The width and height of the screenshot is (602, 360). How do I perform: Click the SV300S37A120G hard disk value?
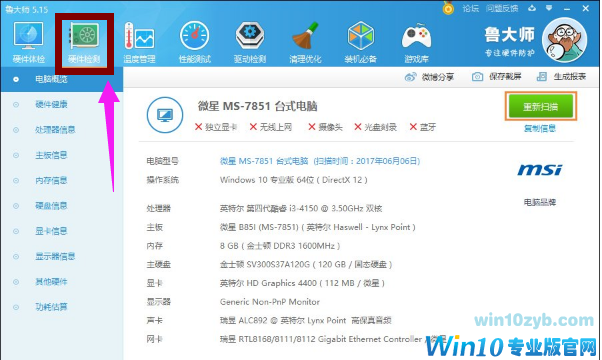(x=306, y=264)
